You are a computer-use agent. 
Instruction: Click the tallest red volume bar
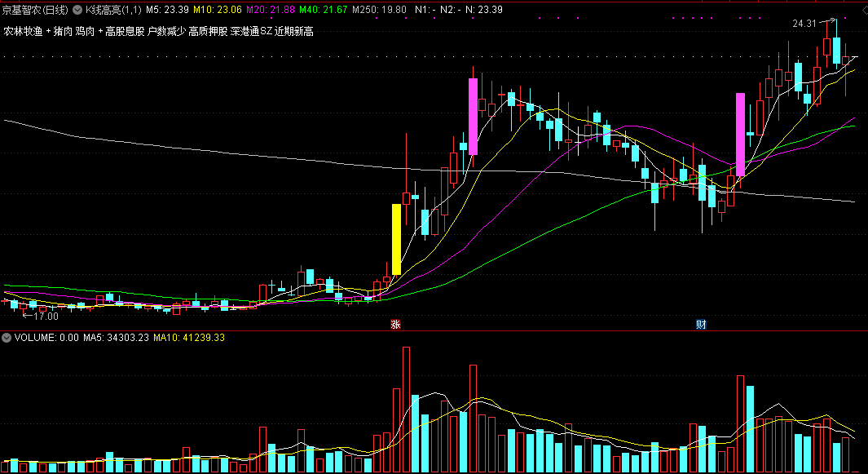click(x=407, y=409)
